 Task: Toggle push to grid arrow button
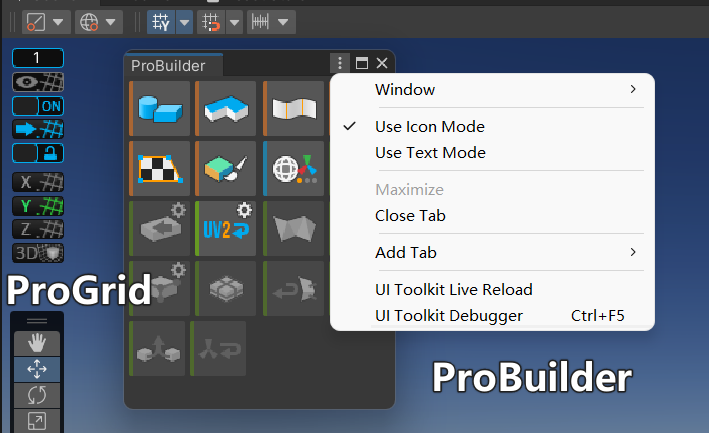tap(38, 130)
